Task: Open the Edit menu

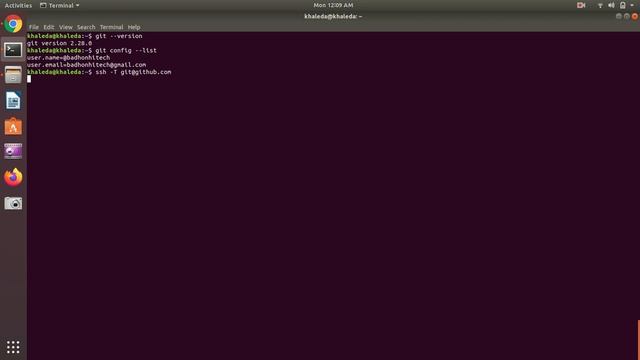Action: (x=49, y=27)
